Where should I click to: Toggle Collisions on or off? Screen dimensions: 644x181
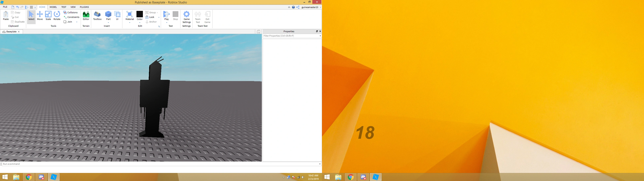[x=70, y=12]
